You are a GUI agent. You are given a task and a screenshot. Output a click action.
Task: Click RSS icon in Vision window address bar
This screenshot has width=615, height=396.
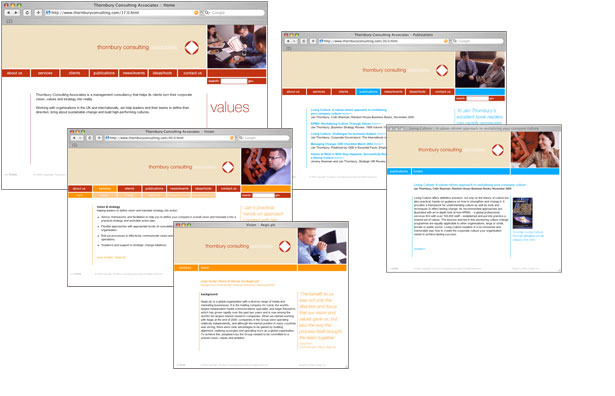pyautogui.click(x=232, y=138)
